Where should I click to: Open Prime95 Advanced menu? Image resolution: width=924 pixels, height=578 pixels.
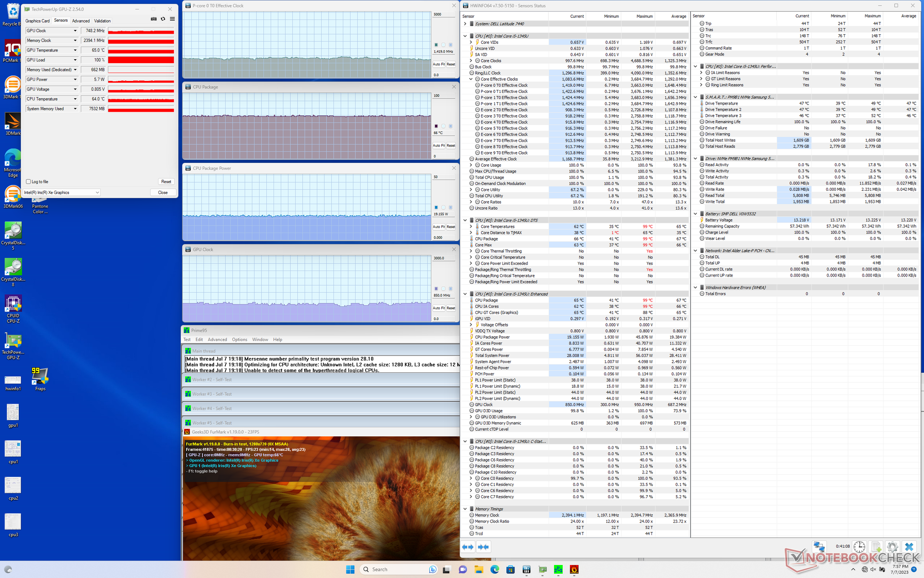click(x=217, y=340)
